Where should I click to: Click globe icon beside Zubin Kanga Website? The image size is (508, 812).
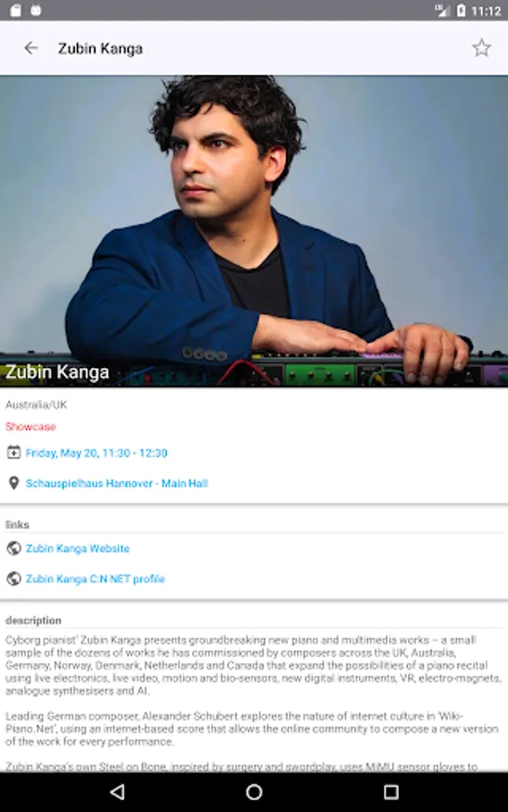14,549
